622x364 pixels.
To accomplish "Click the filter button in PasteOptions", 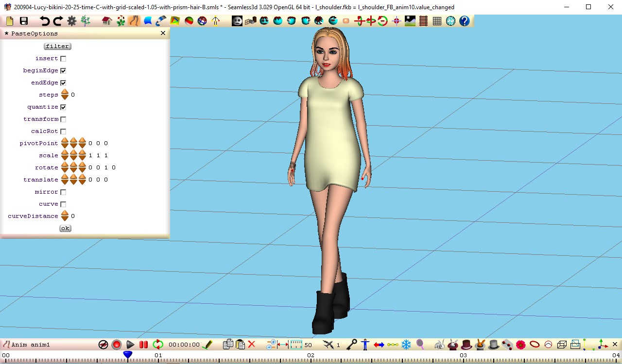I will 57,46.
